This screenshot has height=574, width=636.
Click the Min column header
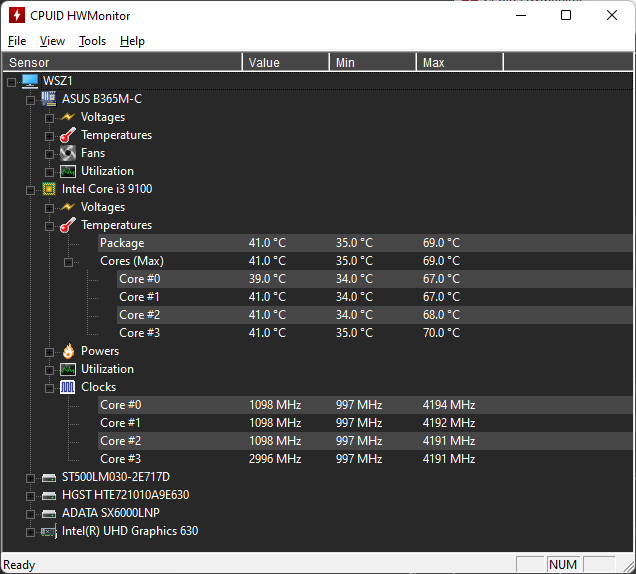point(373,62)
